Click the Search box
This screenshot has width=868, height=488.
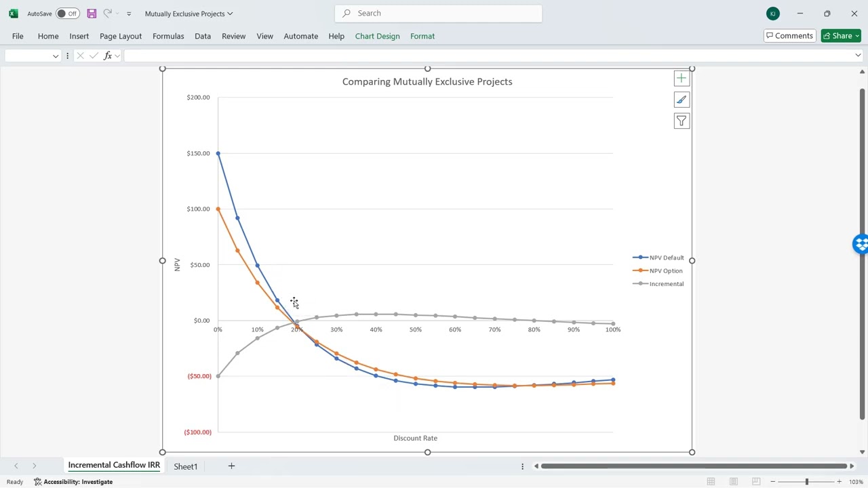(x=438, y=13)
